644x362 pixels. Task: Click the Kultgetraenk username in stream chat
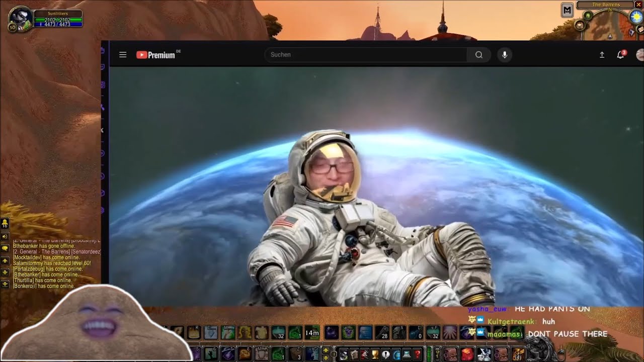click(x=512, y=321)
